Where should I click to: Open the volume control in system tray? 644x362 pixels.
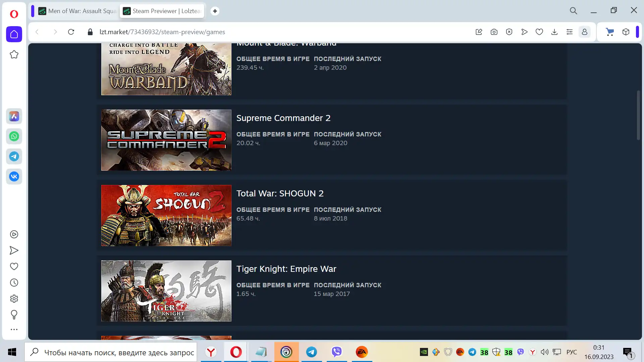coord(545,352)
